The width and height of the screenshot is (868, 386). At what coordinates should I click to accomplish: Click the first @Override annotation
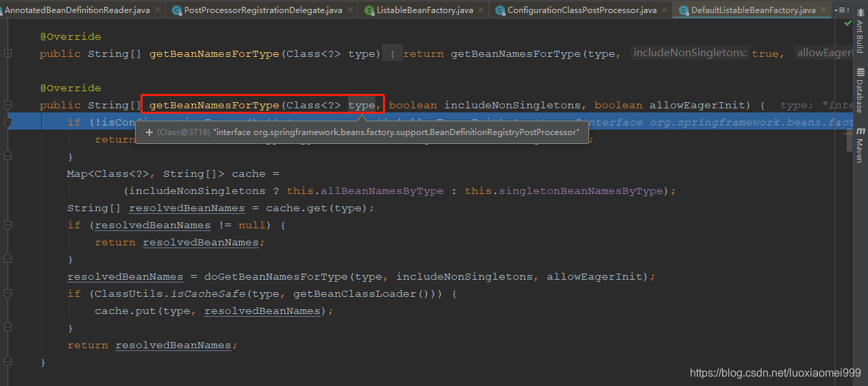click(70, 36)
